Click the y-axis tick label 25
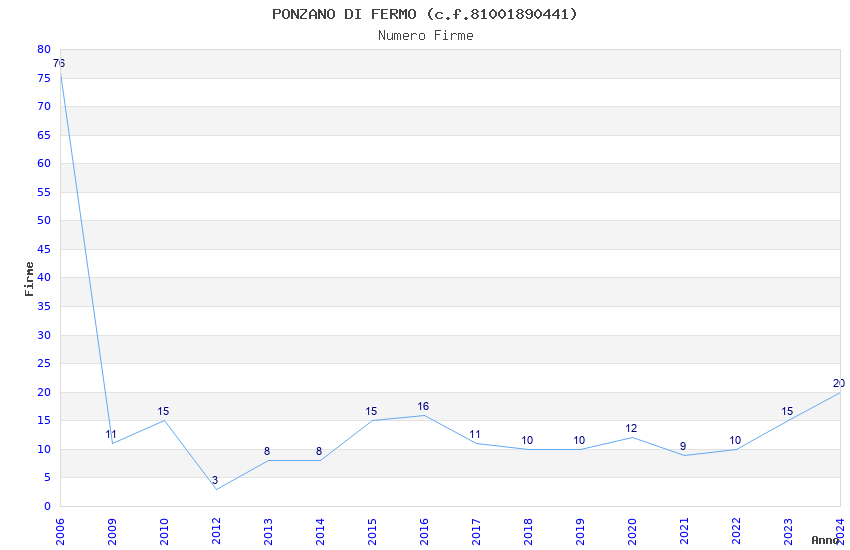The height and width of the screenshot is (550, 850). (x=44, y=363)
